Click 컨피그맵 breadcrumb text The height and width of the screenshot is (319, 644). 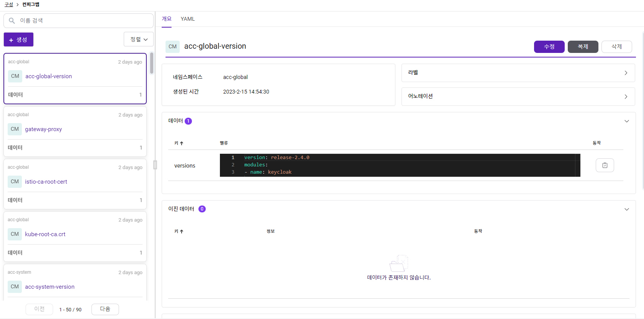31,5
